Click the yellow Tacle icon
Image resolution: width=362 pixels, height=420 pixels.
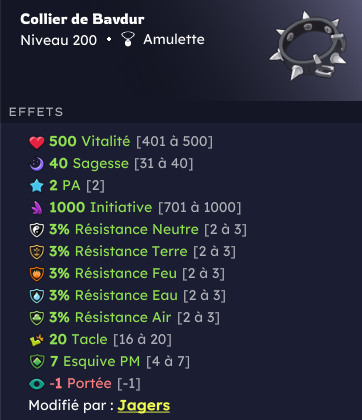(37, 340)
